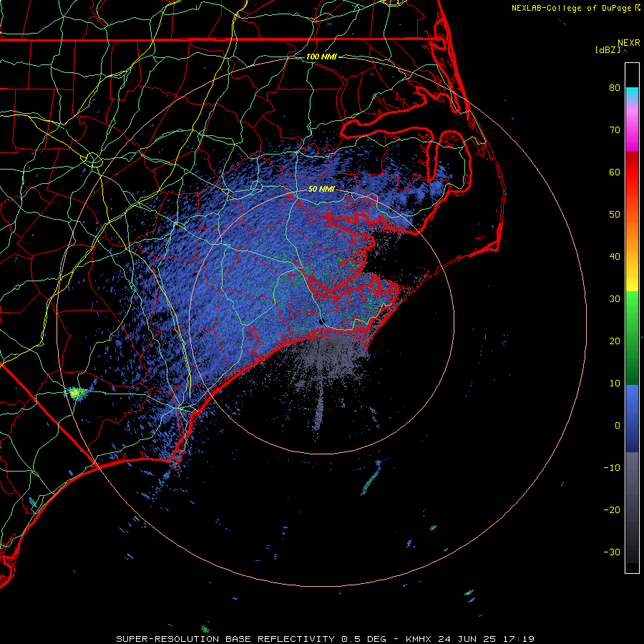Viewport: 644px width, 644px height.
Task: Click the -30 value on dBZ scale
Action: point(612,552)
